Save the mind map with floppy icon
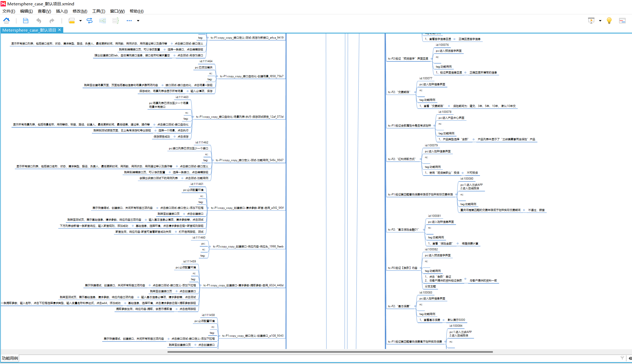The width and height of the screenshot is (632, 364). point(25,21)
